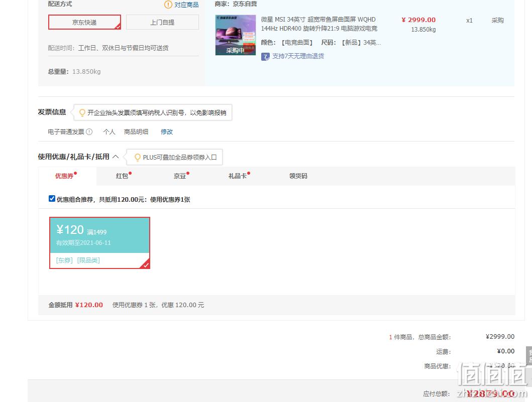The width and height of the screenshot is (532, 402).
Task: Open 支持7天无理由退货 link
Action: click(x=298, y=56)
